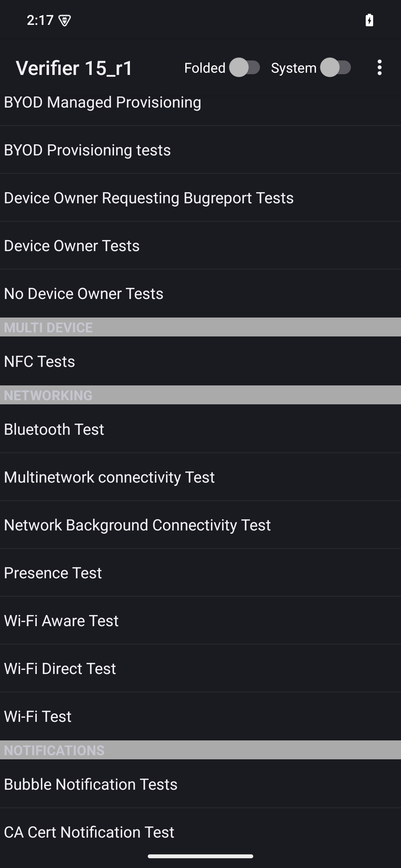Tap the bottom home gesture bar

[200, 856]
